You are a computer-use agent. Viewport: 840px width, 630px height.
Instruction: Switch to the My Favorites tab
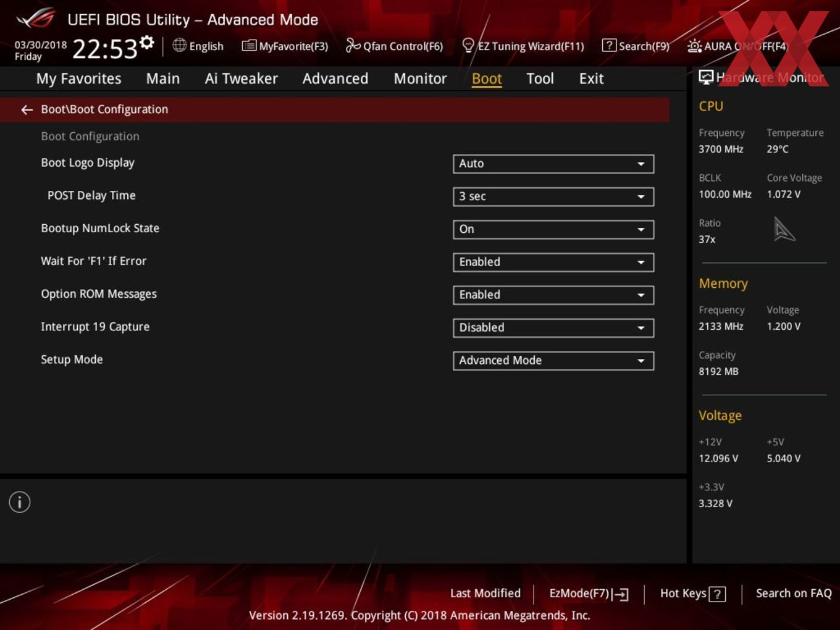point(79,79)
